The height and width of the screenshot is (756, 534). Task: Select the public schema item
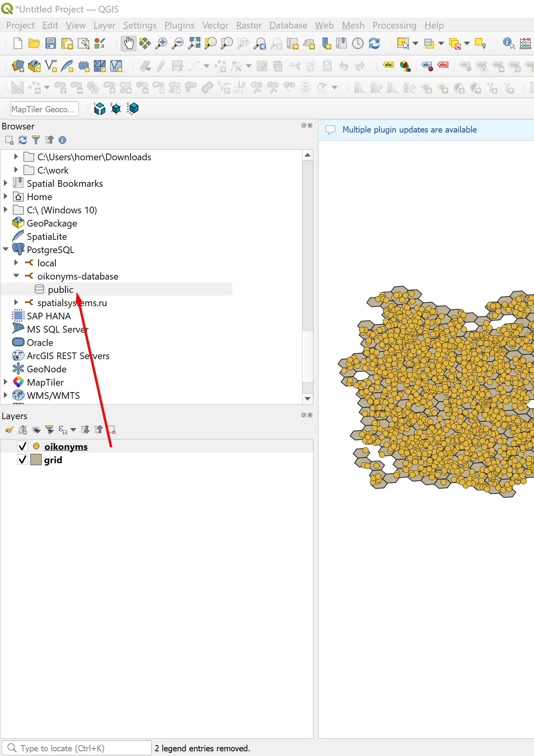click(x=60, y=289)
